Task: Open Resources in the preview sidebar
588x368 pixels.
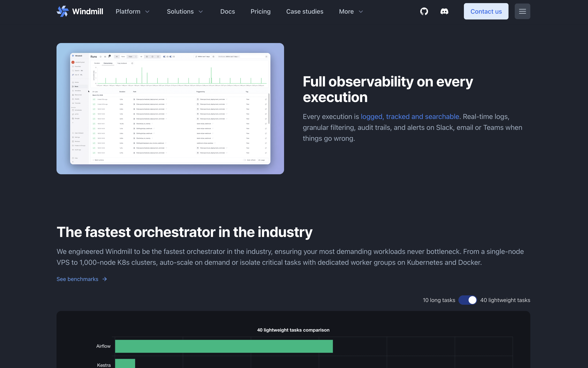Action: (77, 95)
